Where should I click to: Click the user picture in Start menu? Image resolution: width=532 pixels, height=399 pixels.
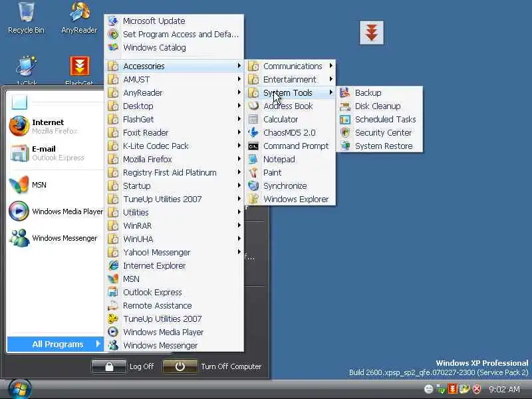(x=19, y=102)
